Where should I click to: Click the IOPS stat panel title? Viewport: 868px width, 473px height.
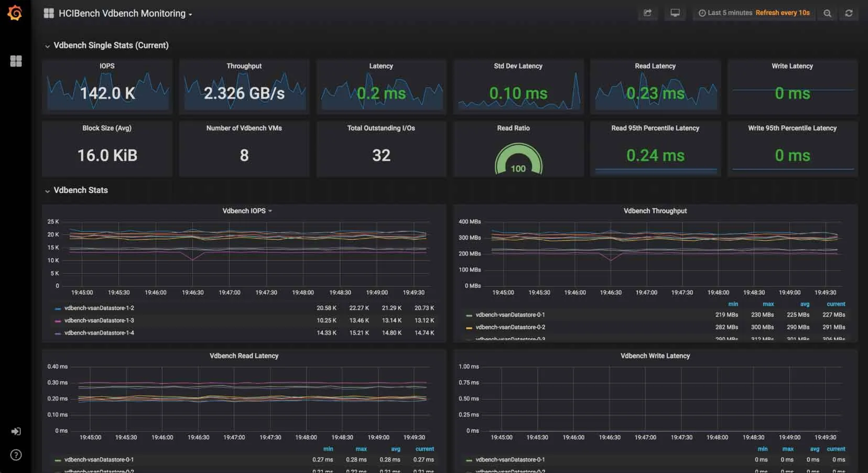tap(107, 66)
